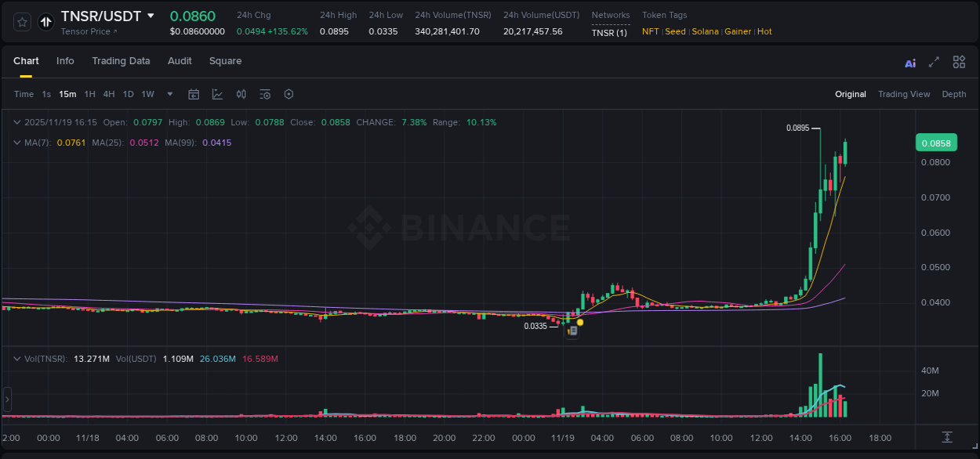Open the TNSR/USDT pair selector dropdown
Viewport: 980px width, 459px height.
[152, 16]
